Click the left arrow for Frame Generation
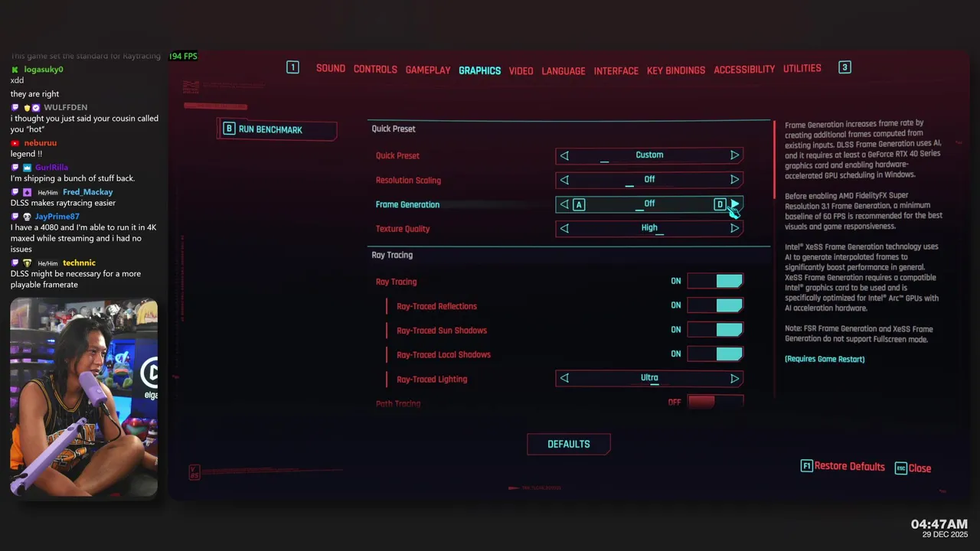This screenshot has width=980, height=551. point(564,204)
